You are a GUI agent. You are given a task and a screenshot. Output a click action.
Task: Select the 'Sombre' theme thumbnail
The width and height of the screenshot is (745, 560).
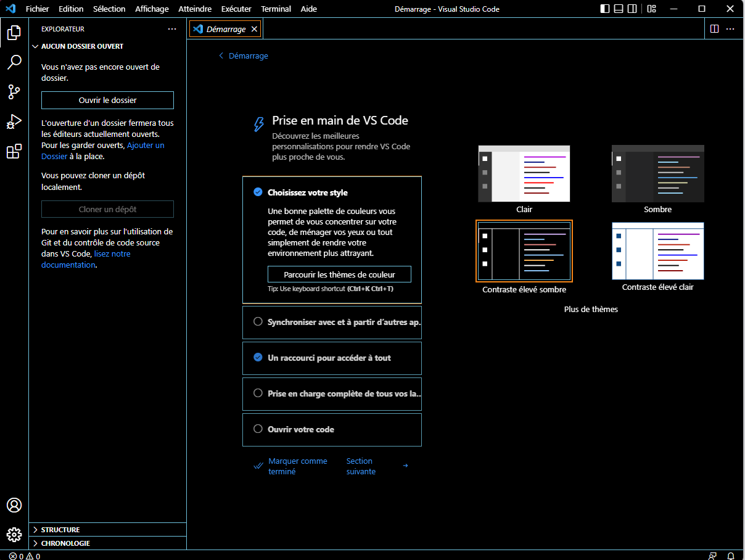(657, 173)
